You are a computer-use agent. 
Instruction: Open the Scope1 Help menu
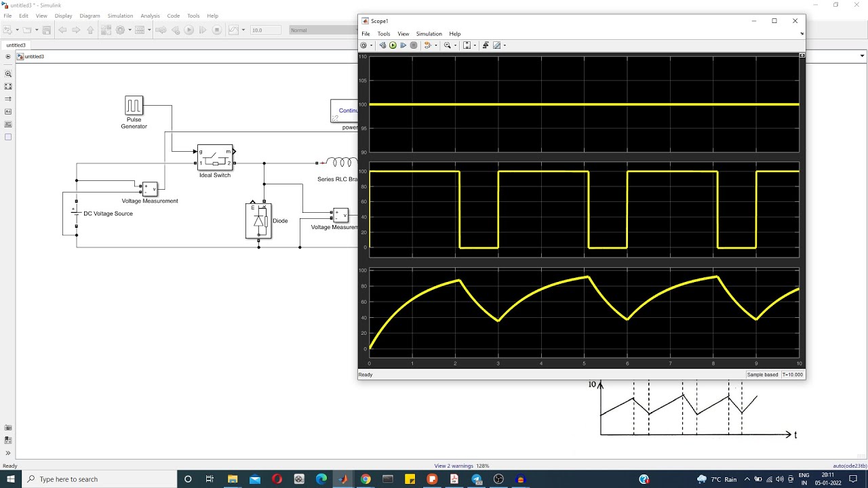point(455,34)
